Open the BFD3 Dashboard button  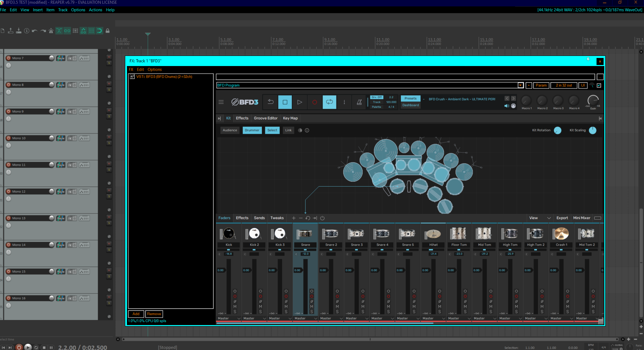point(411,105)
